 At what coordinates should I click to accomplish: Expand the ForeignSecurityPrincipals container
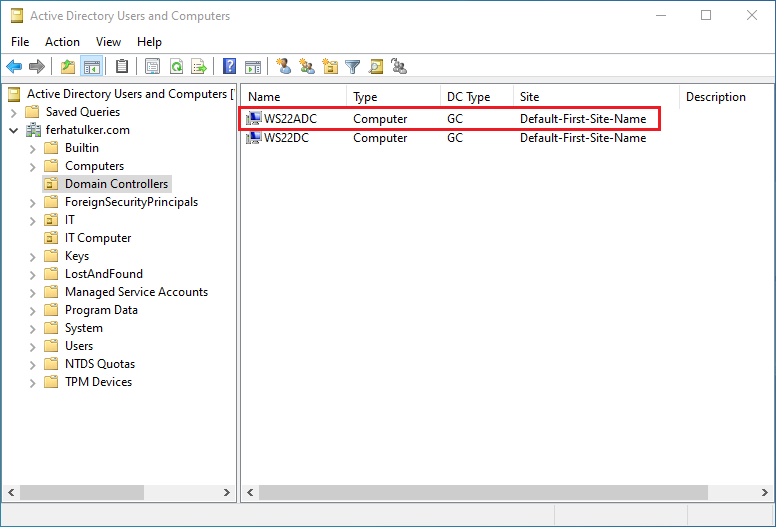(x=33, y=203)
